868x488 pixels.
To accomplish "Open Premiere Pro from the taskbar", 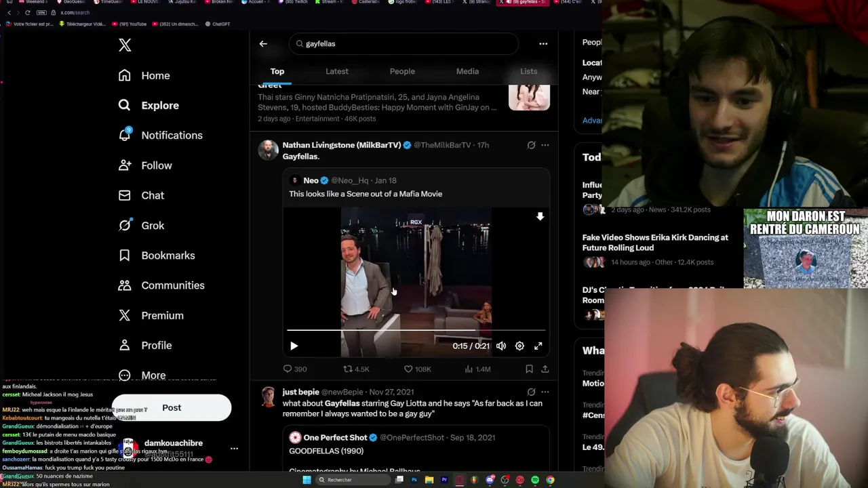I will [x=444, y=480].
